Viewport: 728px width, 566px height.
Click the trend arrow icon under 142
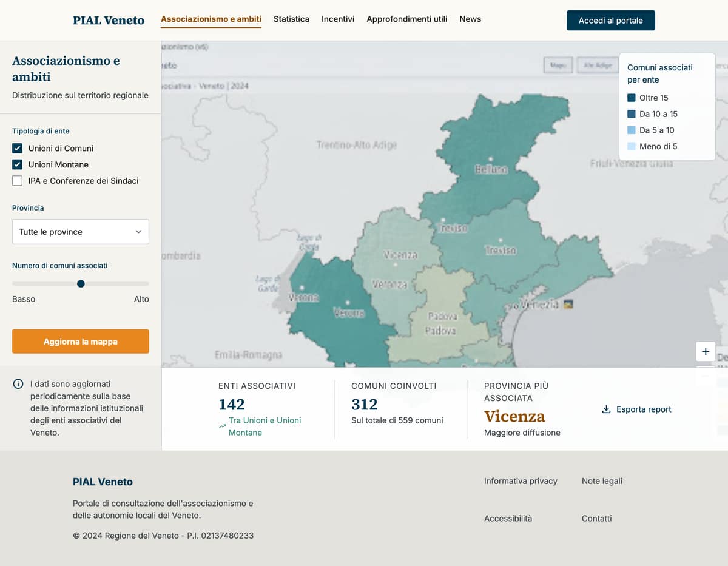222,426
